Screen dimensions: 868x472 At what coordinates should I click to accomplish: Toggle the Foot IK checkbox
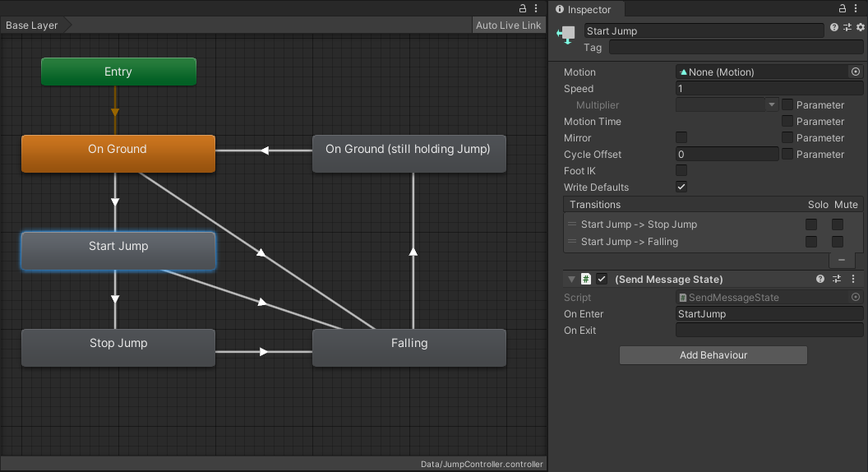coord(681,170)
